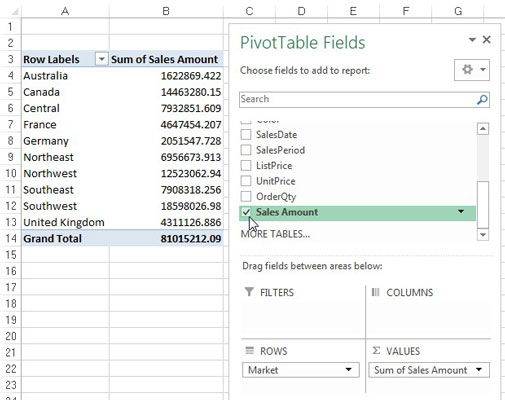Screen dimensions: 505x400
Task: Click the field list scroll up arrow
Action: (x=483, y=129)
